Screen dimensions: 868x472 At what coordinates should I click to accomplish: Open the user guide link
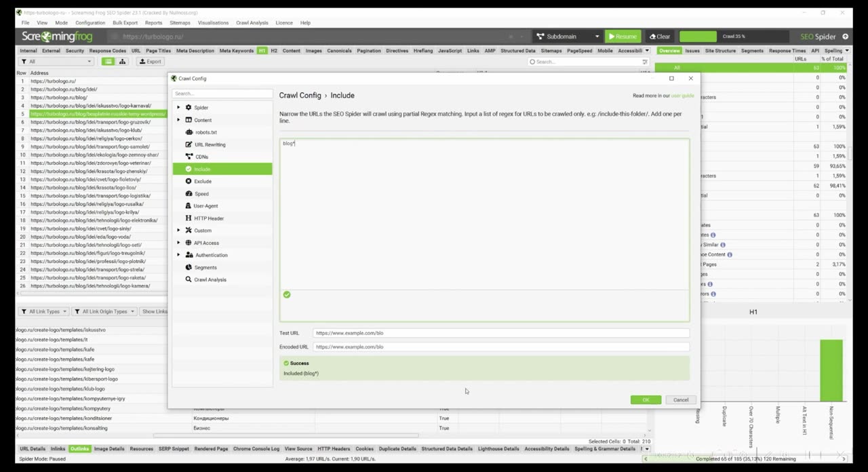[682, 96]
